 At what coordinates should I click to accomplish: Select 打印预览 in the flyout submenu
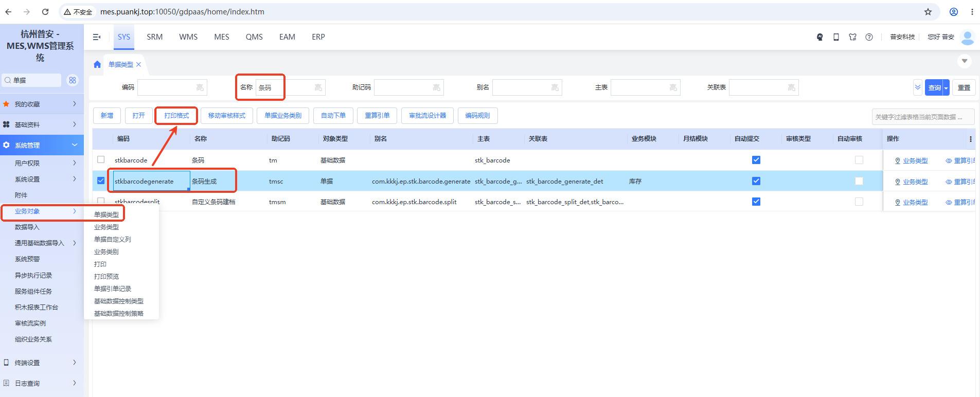(x=106, y=276)
